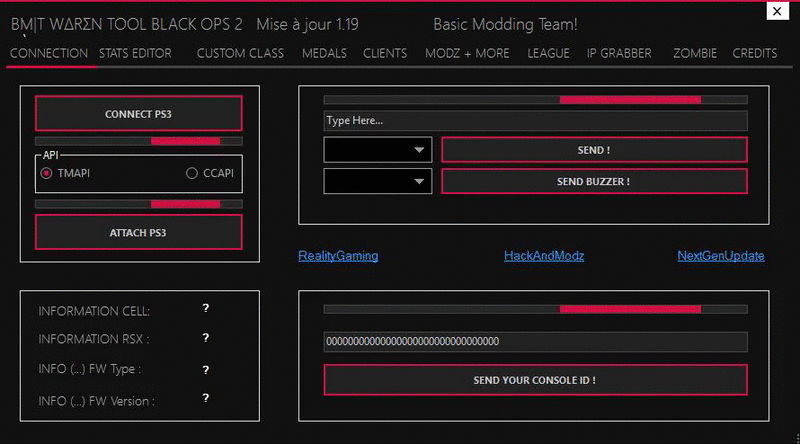The image size is (800, 444).
Task: Go to the ZOMBIE tab
Action: [x=695, y=53]
